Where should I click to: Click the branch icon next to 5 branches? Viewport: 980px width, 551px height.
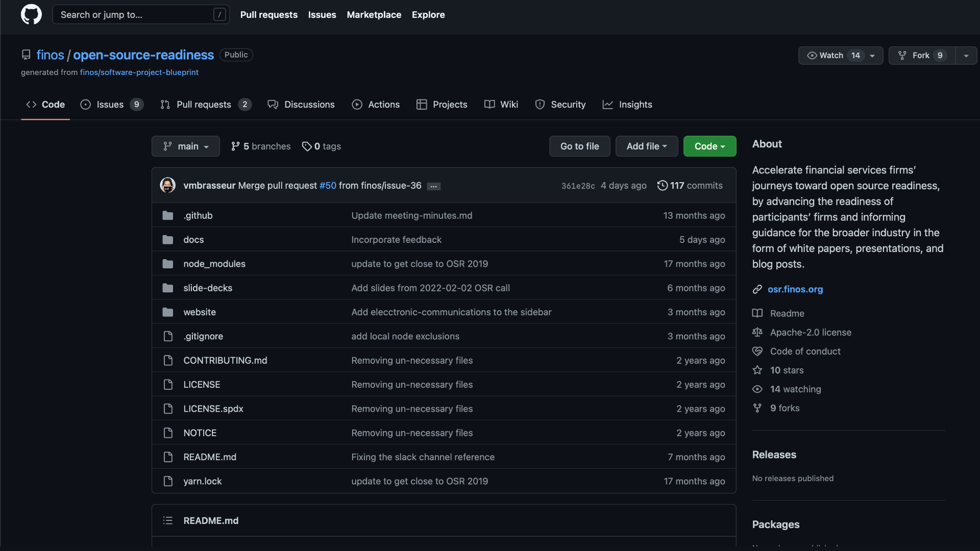coord(235,146)
